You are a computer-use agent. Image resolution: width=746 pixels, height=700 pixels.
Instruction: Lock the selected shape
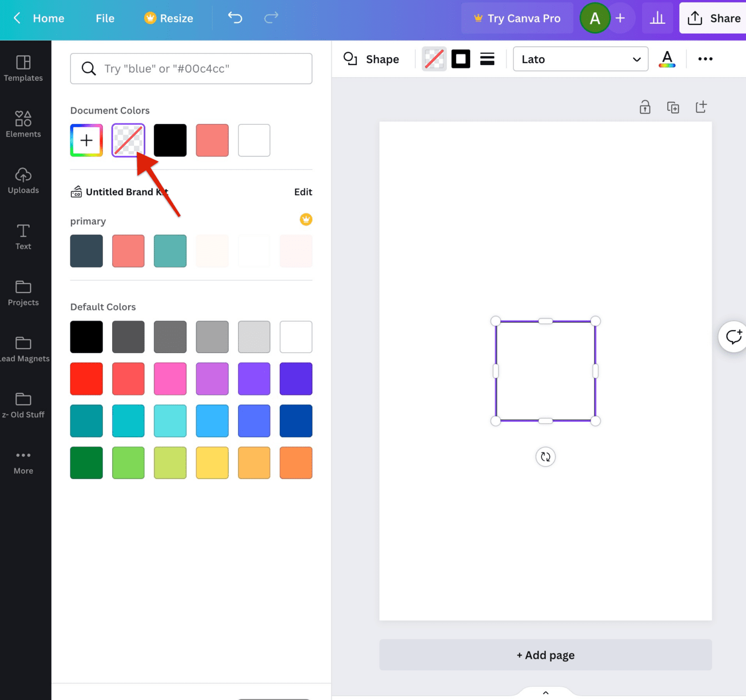pyautogui.click(x=644, y=107)
